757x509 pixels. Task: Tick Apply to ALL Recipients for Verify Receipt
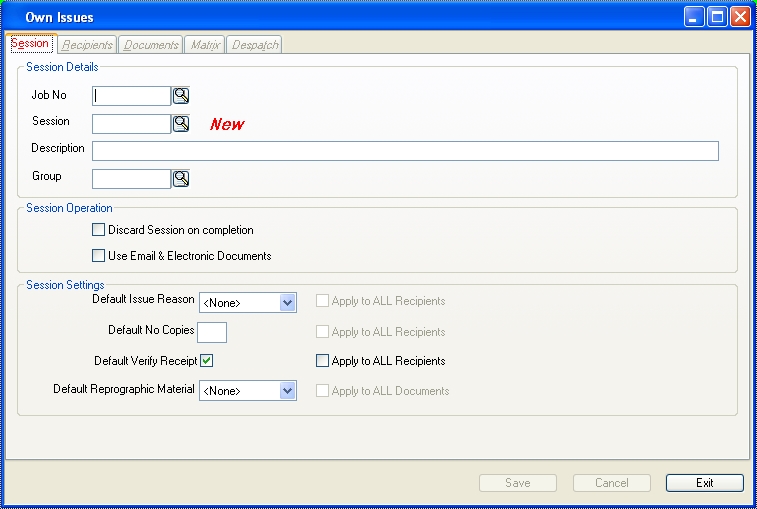coord(322,361)
